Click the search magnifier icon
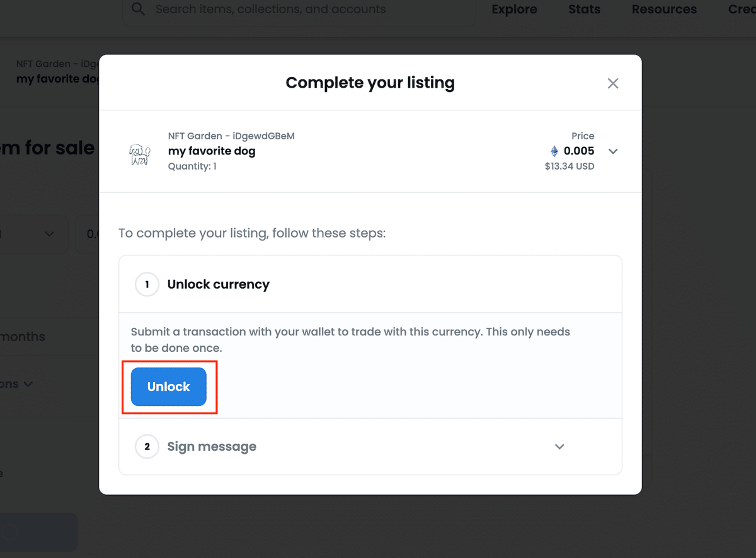The image size is (756, 558). click(139, 9)
